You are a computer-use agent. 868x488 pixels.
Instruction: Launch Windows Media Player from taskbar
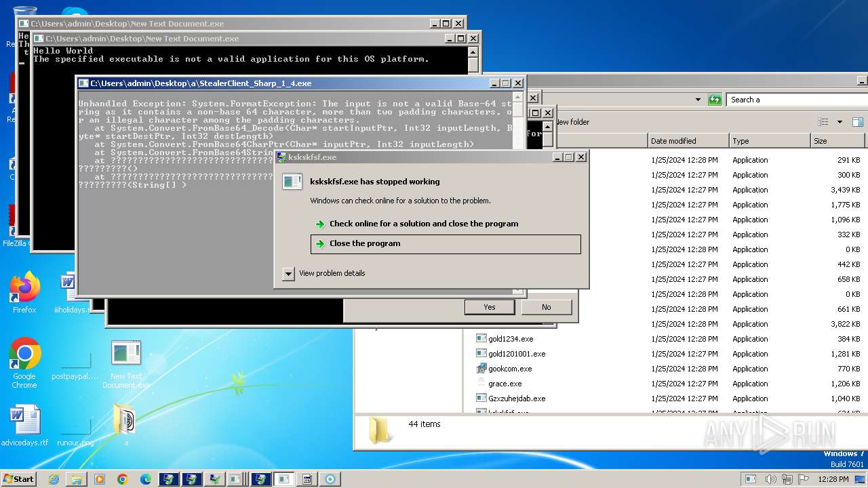click(x=100, y=479)
